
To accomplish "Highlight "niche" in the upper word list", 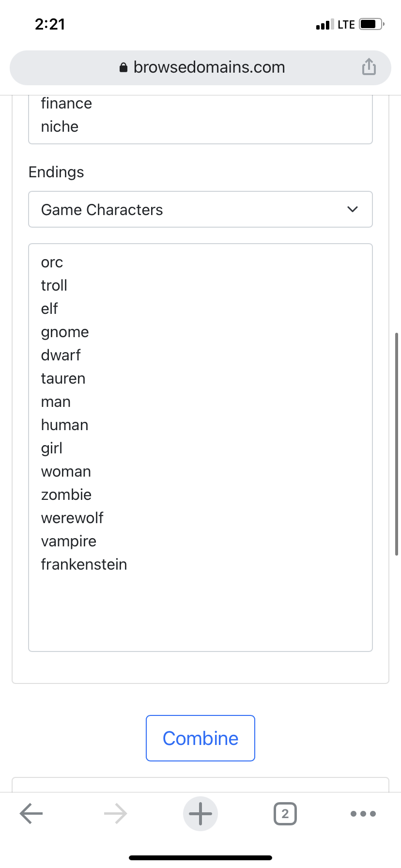I will click(60, 126).
